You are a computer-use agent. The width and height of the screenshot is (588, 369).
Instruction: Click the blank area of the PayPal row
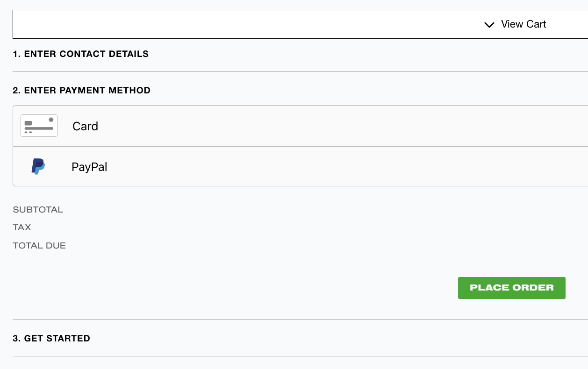click(x=346, y=167)
